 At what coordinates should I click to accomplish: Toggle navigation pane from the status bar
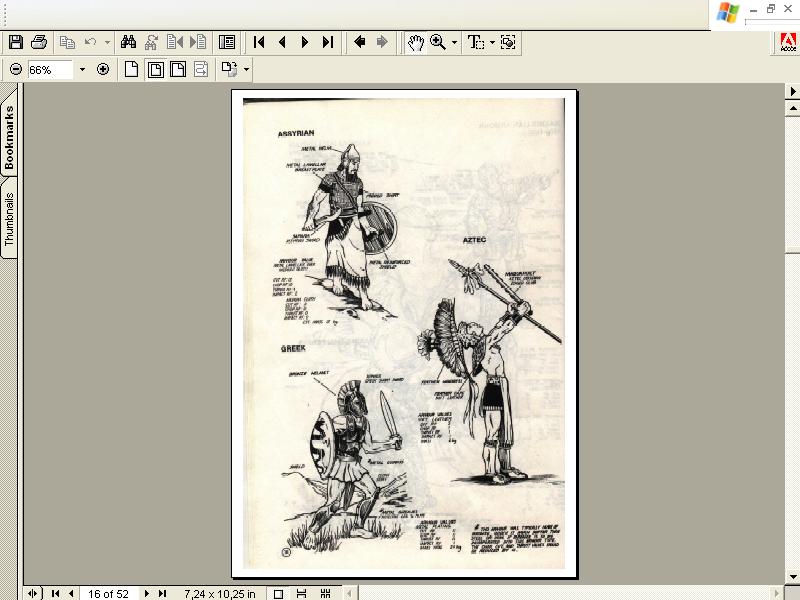click(x=32, y=593)
